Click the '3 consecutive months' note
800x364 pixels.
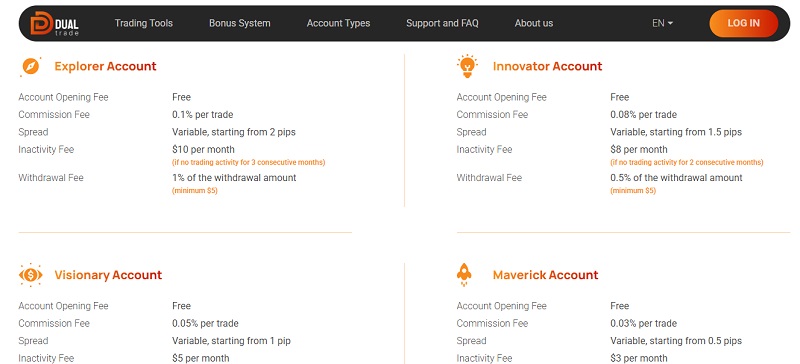248,162
